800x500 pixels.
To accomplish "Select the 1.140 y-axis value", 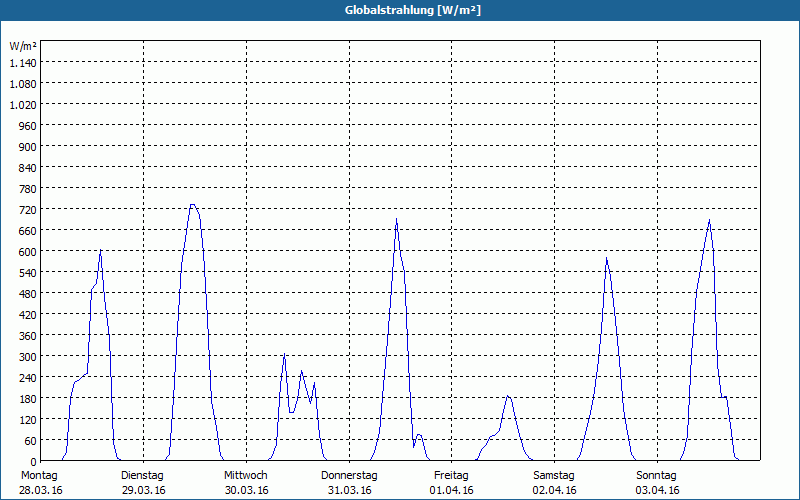I will click(23, 63).
